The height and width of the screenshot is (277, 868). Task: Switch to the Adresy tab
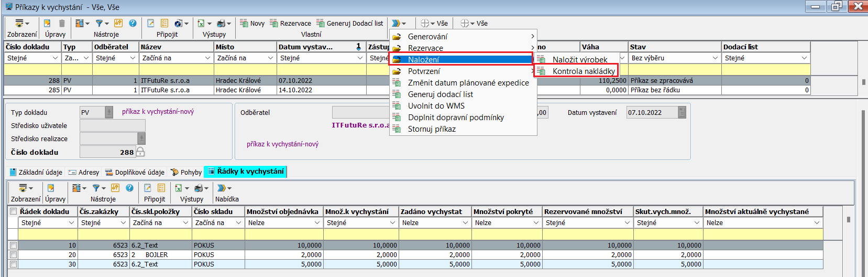coord(84,172)
